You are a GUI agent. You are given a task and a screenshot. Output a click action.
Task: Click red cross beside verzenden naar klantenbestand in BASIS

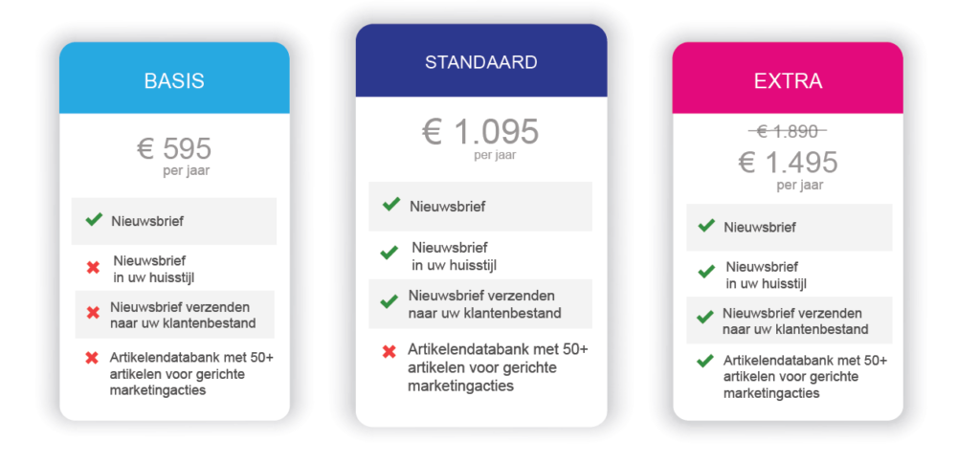click(93, 313)
